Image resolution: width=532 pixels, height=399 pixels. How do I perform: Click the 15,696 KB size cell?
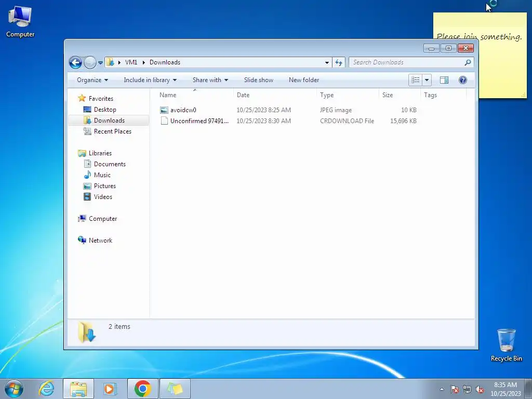coord(403,121)
